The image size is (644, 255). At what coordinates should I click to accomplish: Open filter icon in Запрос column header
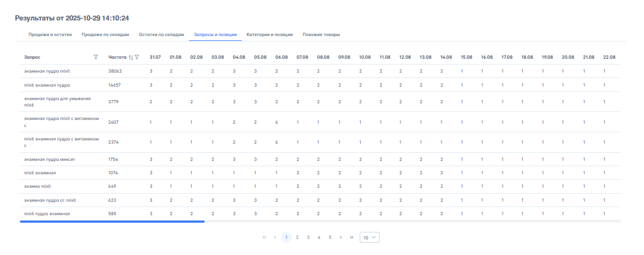coord(96,57)
